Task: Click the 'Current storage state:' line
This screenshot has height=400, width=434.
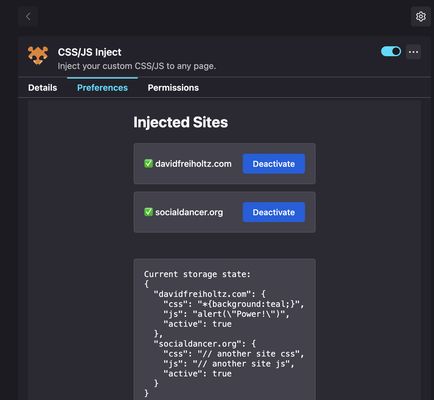Action: click(197, 274)
